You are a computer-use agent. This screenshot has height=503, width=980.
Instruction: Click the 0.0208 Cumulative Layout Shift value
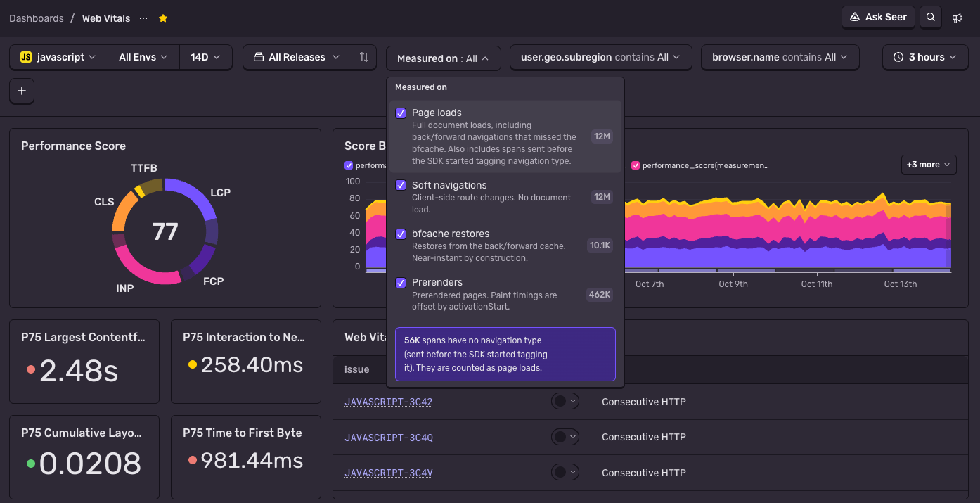coord(90,464)
